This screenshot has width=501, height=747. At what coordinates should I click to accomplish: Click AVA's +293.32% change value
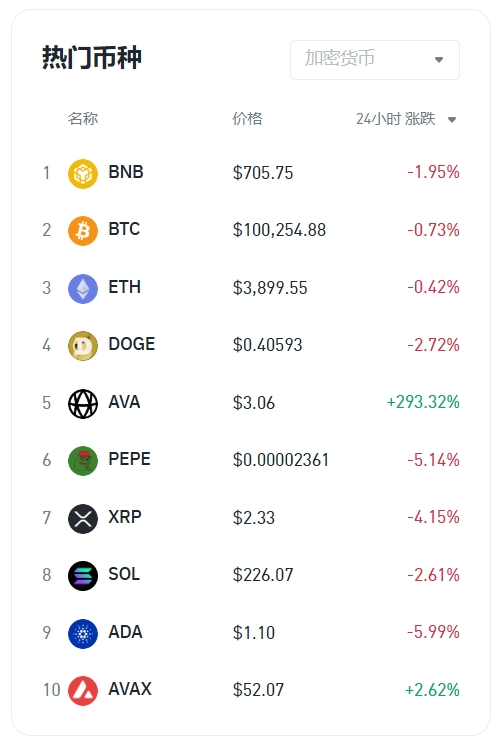(x=423, y=402)
